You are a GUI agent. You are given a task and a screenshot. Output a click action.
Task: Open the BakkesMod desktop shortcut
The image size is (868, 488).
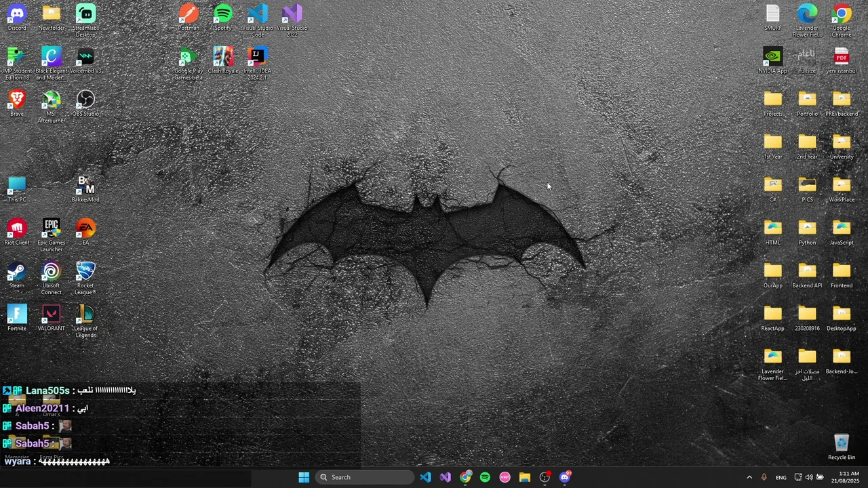pyautogui.click(x=85, y=189)
